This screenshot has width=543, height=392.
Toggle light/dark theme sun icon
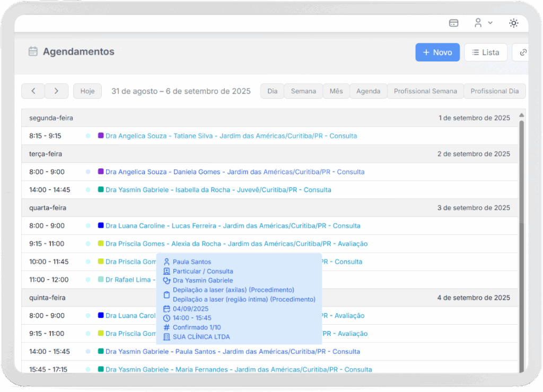pyautogui.click(x=513, y=23)
